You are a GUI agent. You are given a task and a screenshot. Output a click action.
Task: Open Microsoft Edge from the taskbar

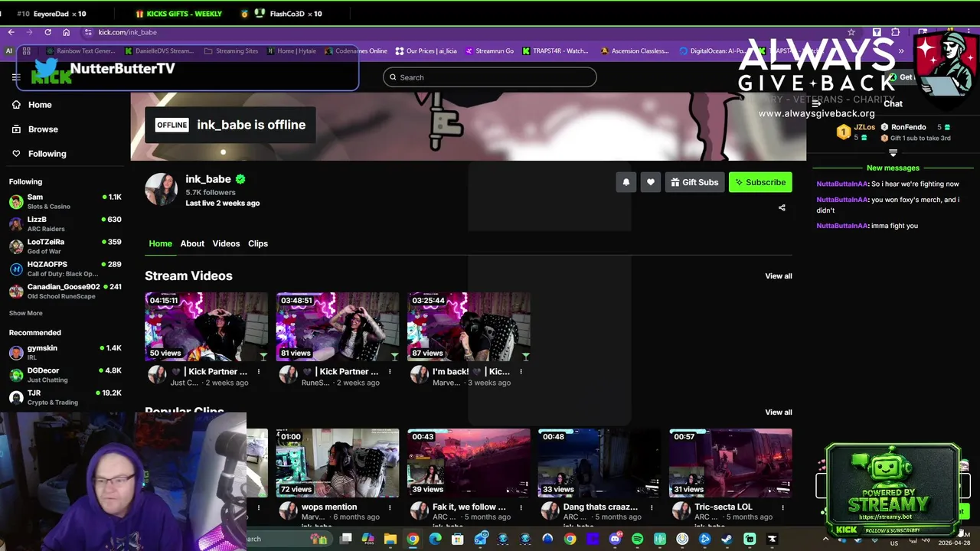[435, 539]
